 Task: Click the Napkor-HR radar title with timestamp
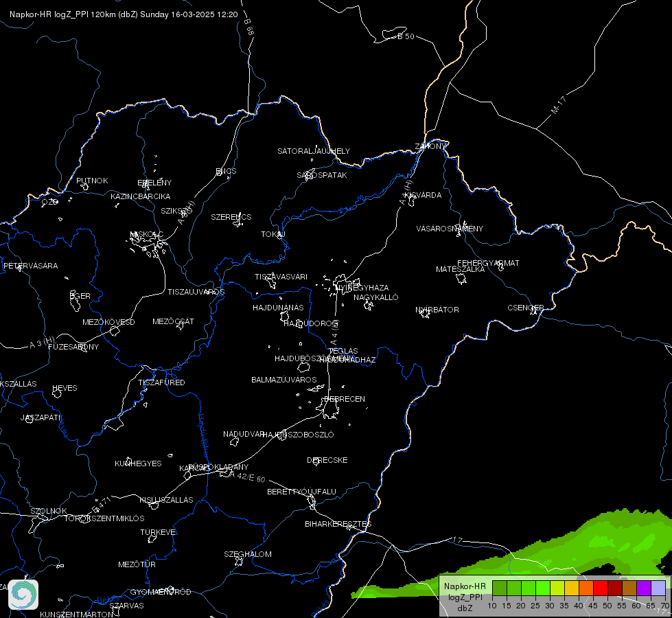click(124, 14)
